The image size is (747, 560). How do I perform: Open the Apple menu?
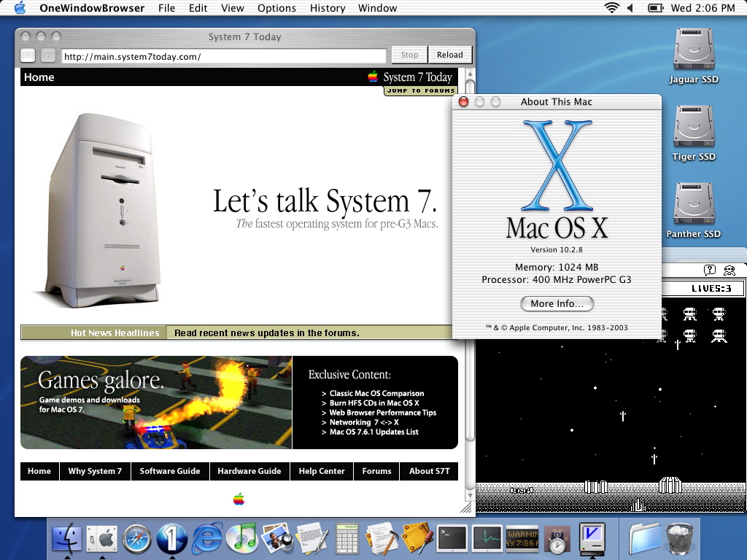(x=20, y=7)
